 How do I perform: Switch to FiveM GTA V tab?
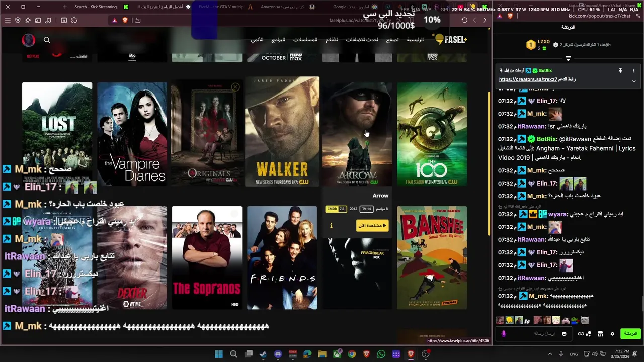225,7
